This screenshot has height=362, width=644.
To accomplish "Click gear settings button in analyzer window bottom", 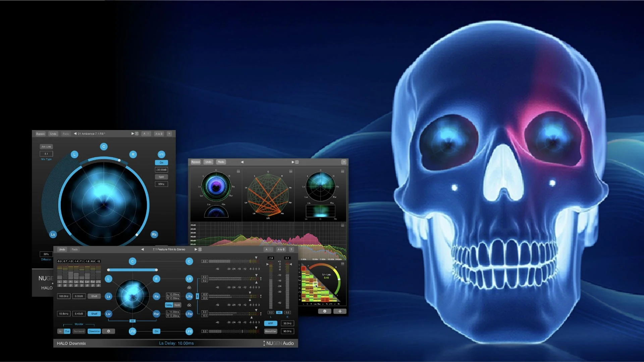I will [325, 311].
